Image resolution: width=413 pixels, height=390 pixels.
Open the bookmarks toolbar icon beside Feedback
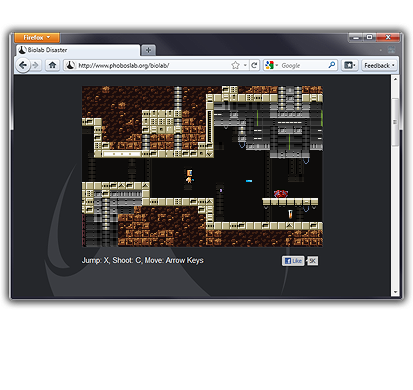pos(349,65)
